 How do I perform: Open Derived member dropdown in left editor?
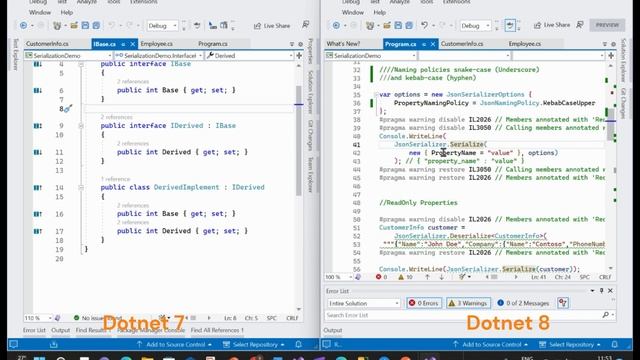pyautogui.click(x=249, y=56)
